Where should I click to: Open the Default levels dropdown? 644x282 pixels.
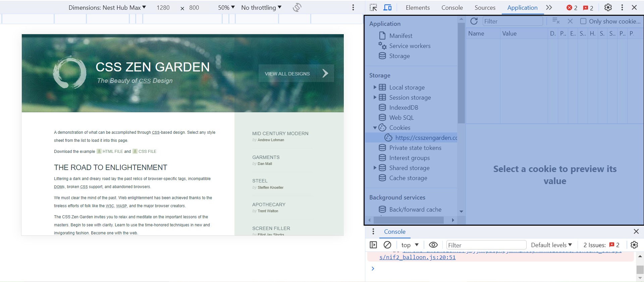[x=551, y=245]
